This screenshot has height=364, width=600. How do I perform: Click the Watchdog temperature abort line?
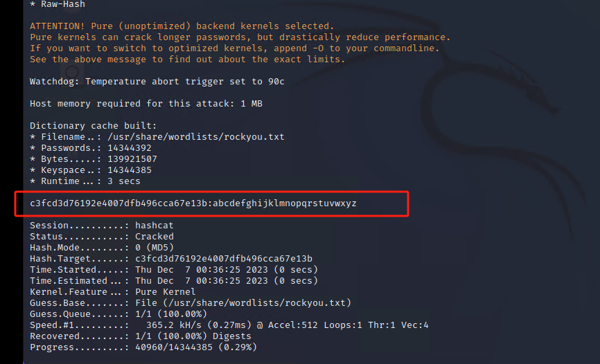tap(157, 82)
